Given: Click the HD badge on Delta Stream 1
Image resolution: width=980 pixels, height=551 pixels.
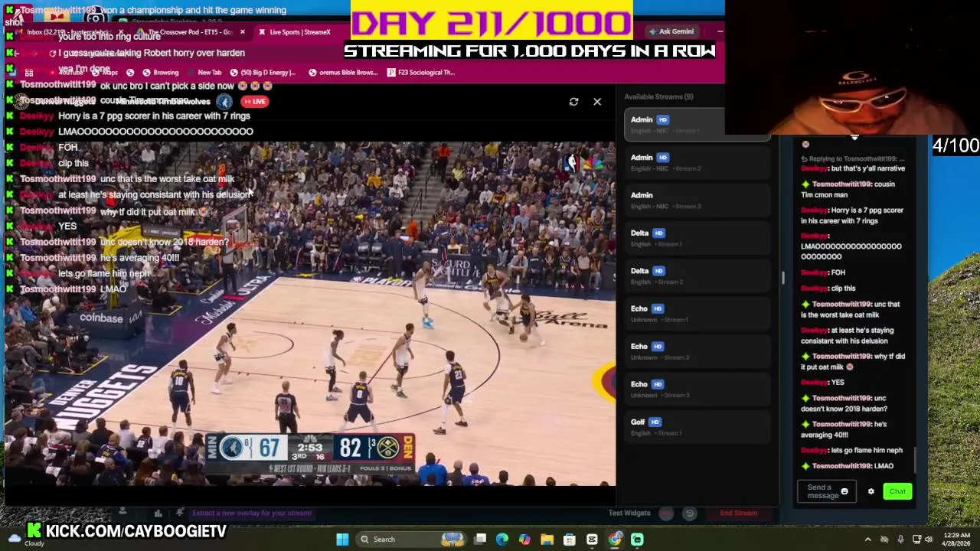Looking at the screenshot, I should click(x=658, y=233).
